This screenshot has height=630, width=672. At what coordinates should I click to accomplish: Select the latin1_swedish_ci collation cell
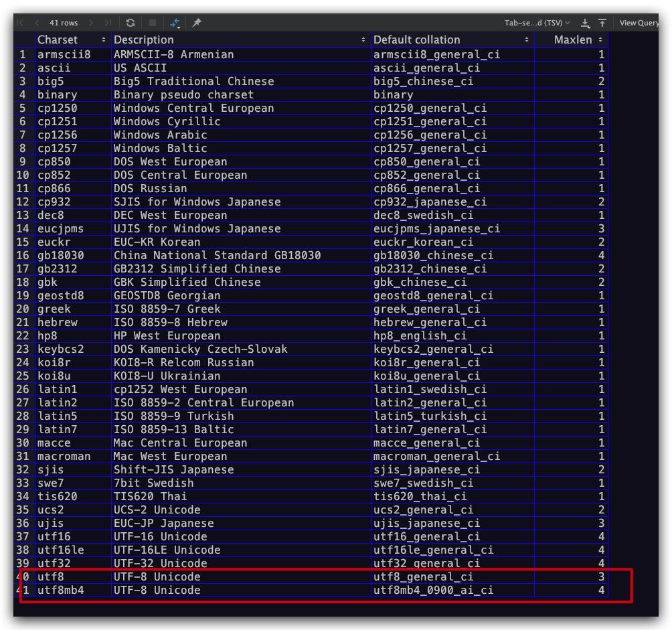point(452,389)
